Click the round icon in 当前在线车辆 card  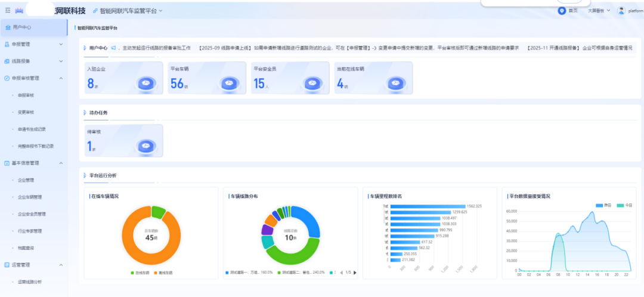click(397, 83)
